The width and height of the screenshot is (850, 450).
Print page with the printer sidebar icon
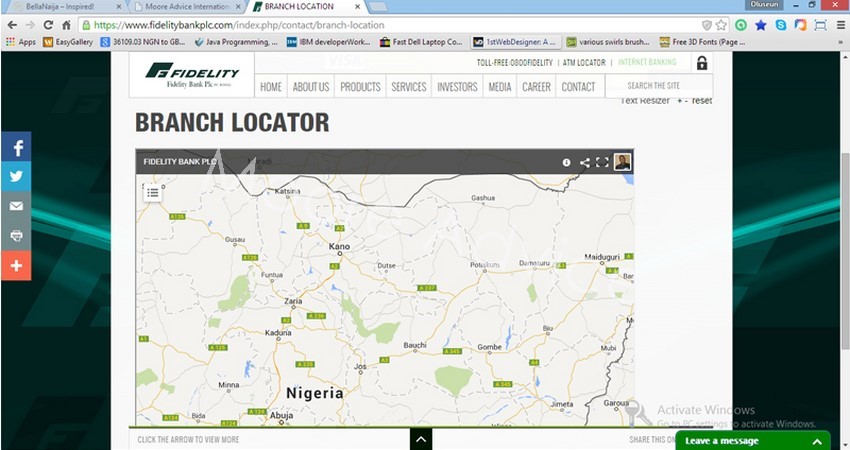pyautogui.click(x=16, y=236)
